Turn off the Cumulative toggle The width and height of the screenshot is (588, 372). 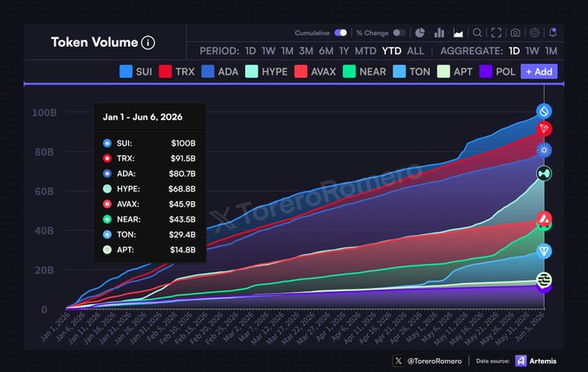tap(340, 33)
